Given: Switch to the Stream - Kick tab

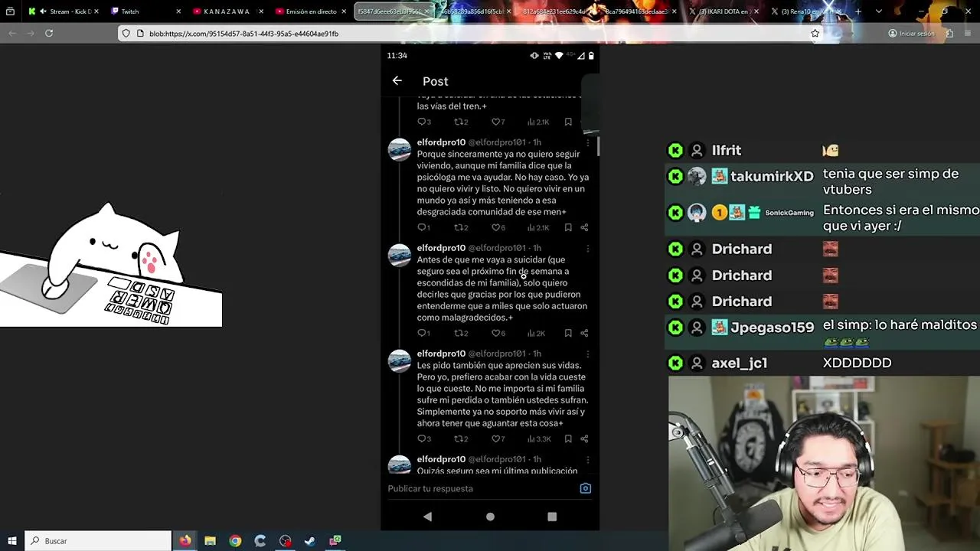Looking at the screenshot, I should pyautogui.click(x=64, y=11).
